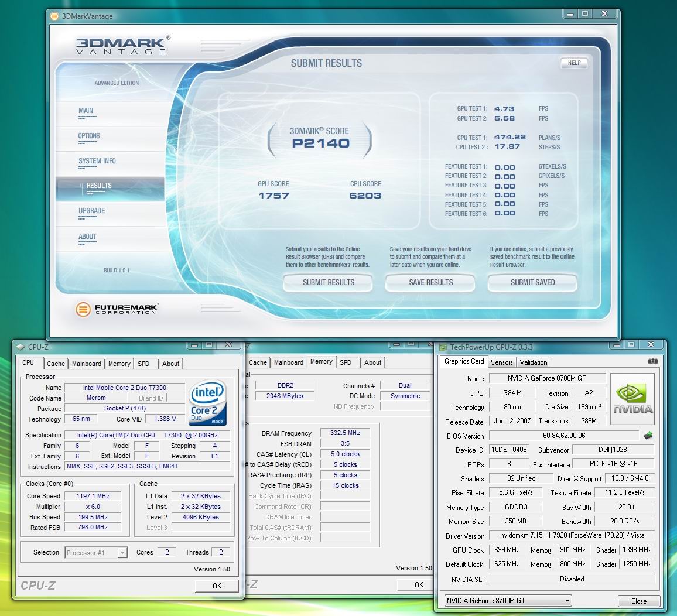
Task: Close the left CPU-Z window
Action: pyautogui.click(x=228, y=344)
